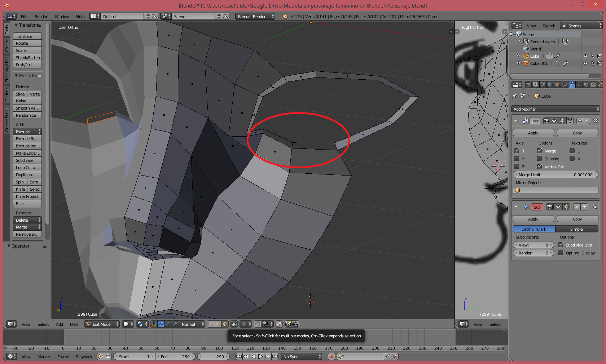
Task: Toggle visibility eye for Cube.001
Action: [585, 63]
